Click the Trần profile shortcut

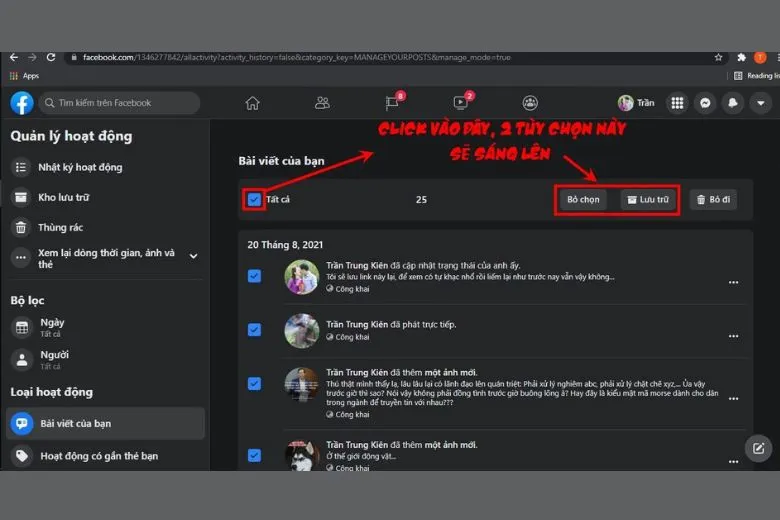coord(636,103)
